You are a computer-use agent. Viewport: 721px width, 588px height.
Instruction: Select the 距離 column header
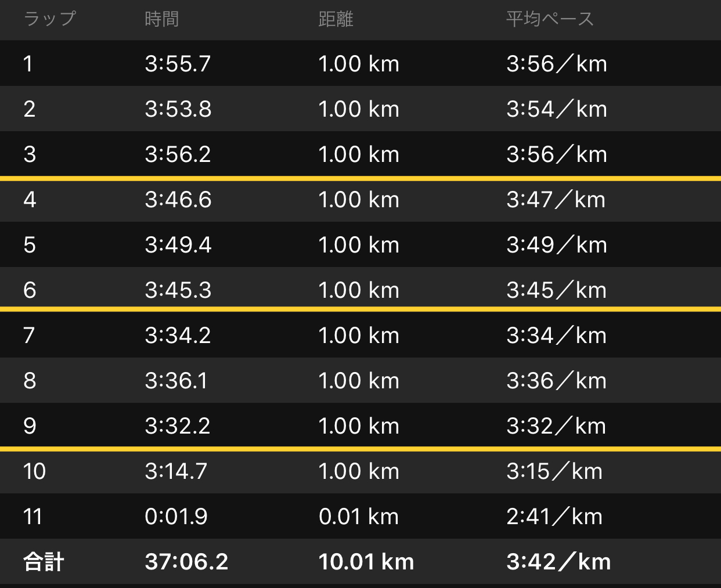click(x=336, y=19)
